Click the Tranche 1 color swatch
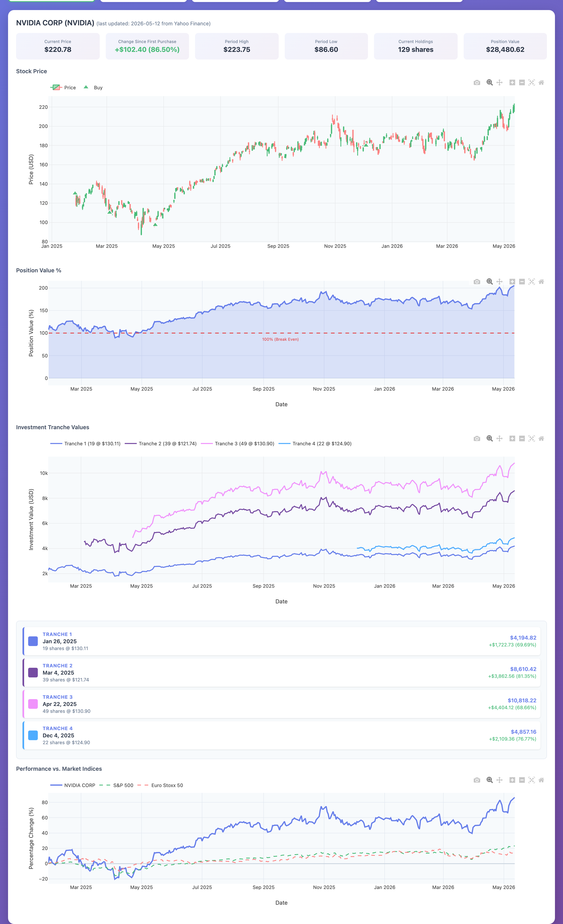 [x=33, y=641]
